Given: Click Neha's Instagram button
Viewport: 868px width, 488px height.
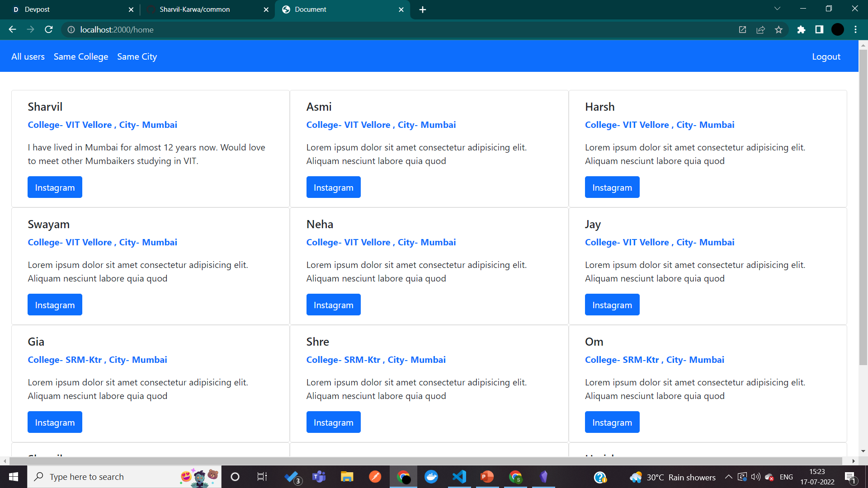Looking at the screenshot, I should pyautogui.click(x=333, y=305).
